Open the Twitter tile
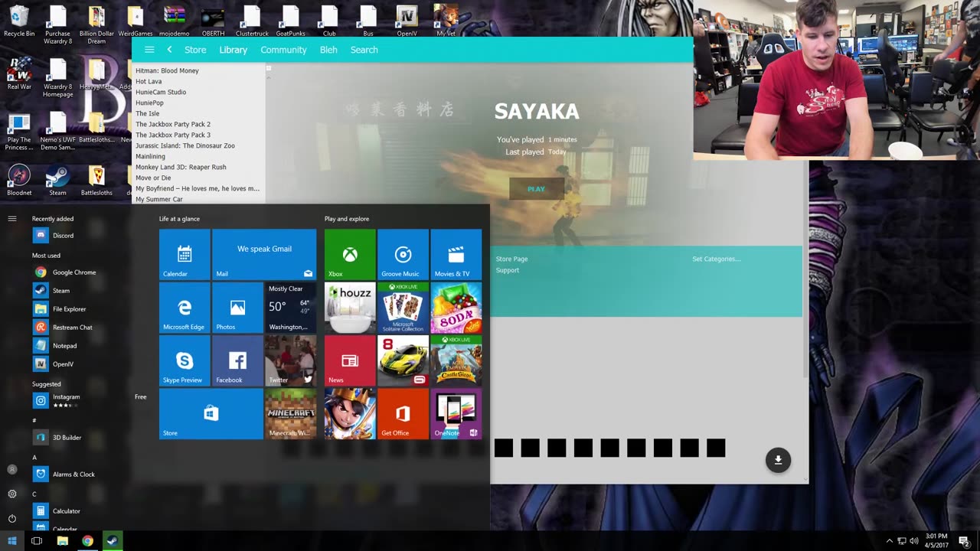Viewport: 980px width, 551px height. click(x=290, y=360)
